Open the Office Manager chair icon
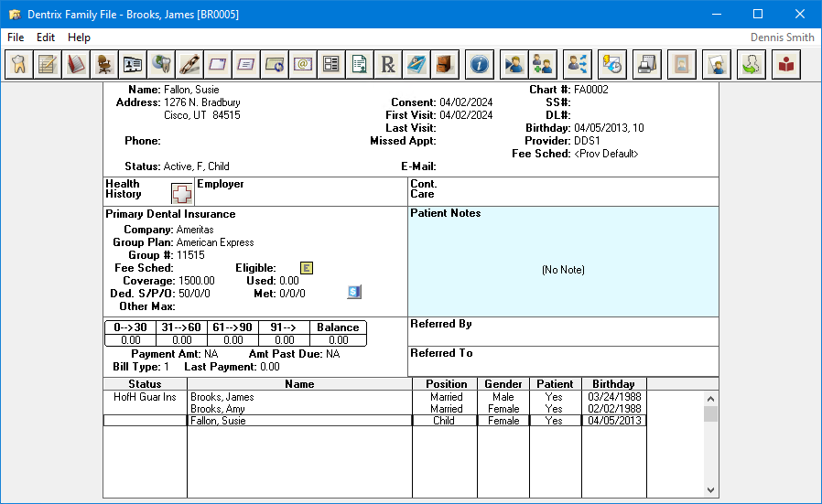The width and height of the screenshot is (822, 504). click(x=104, y=64)
